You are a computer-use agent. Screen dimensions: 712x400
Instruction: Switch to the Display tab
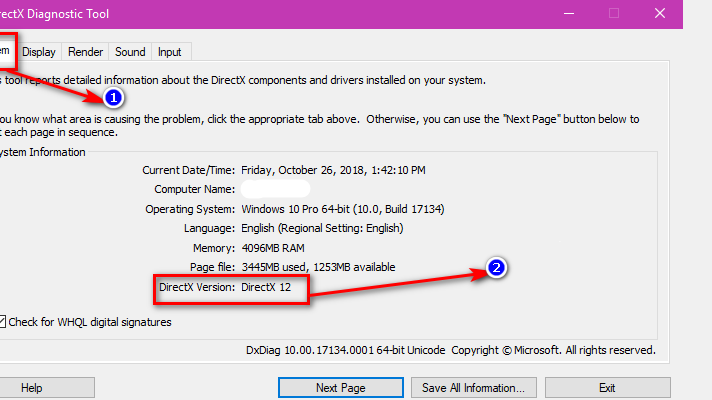[39, 52]
